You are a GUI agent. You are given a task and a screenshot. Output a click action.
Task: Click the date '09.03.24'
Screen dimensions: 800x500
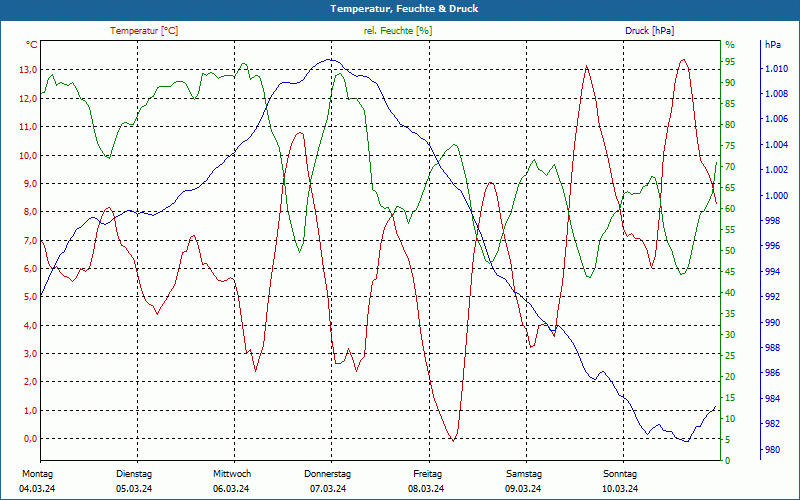coord(523,489)
